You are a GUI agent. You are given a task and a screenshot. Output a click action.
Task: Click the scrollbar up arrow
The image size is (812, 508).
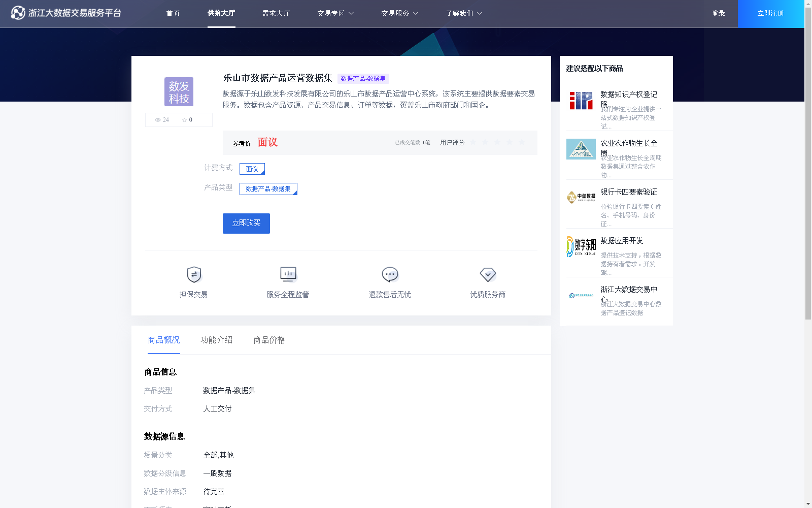coord(808,3)
